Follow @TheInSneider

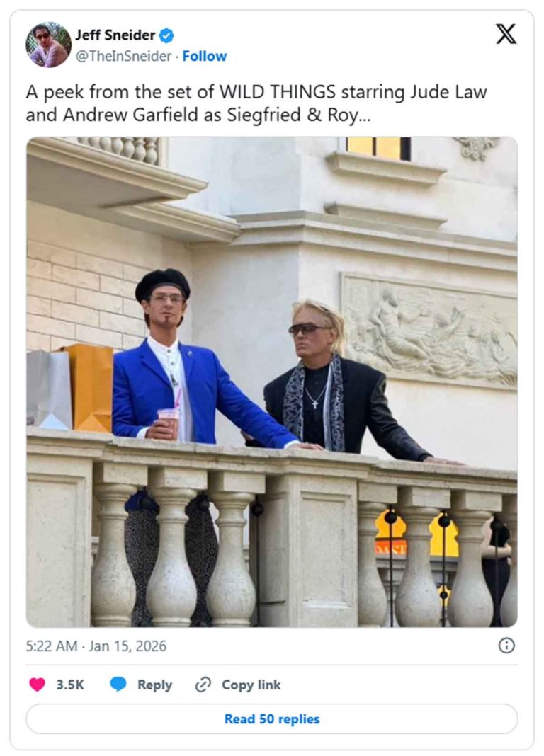(205, 57)
